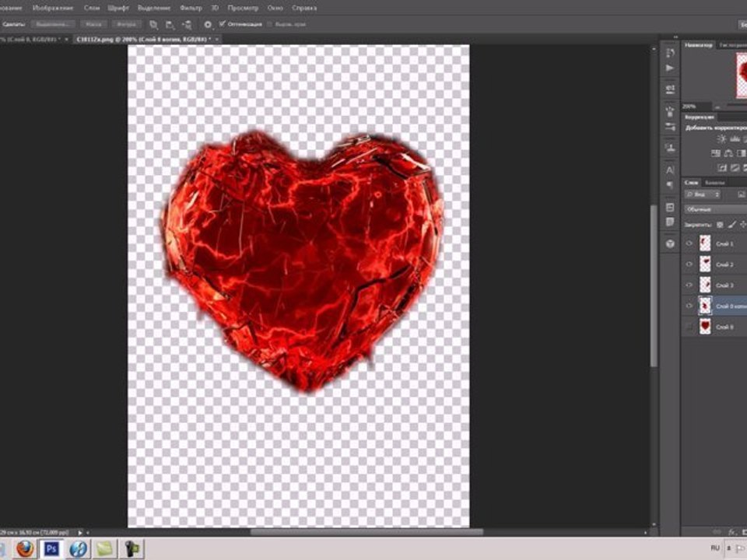The height and width of the screenshot is (560, 747).
Task: Add a Levels adjustment
Action: 735,139
